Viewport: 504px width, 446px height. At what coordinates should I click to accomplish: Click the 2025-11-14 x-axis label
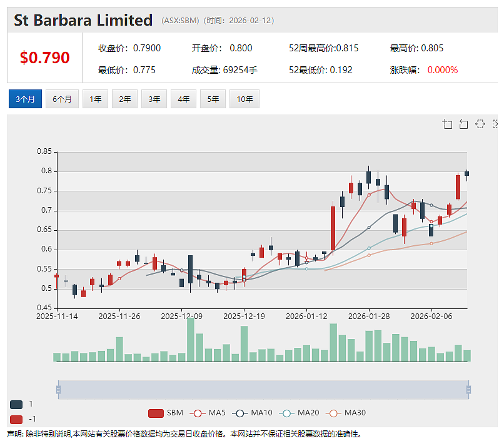tap(57, 317)
